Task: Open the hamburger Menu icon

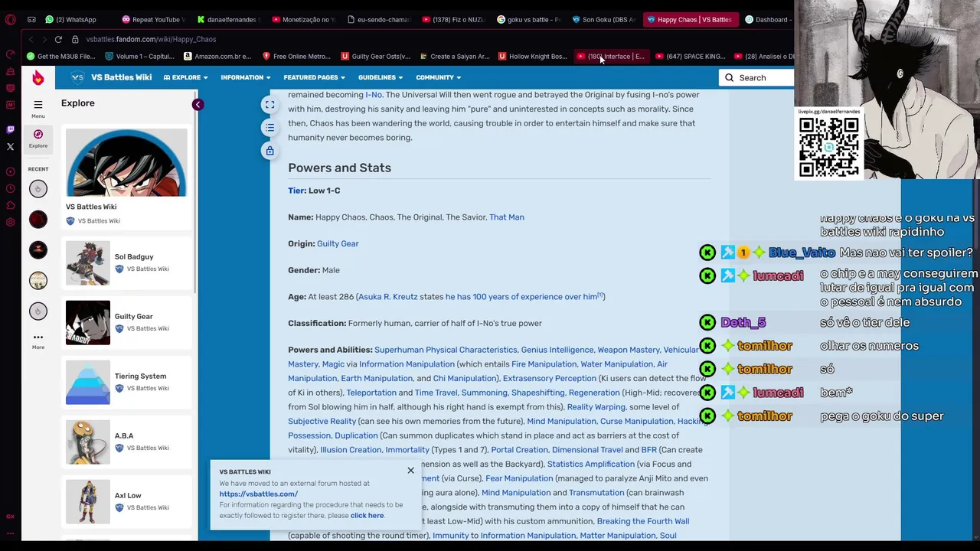Action: tap(38, 104)
